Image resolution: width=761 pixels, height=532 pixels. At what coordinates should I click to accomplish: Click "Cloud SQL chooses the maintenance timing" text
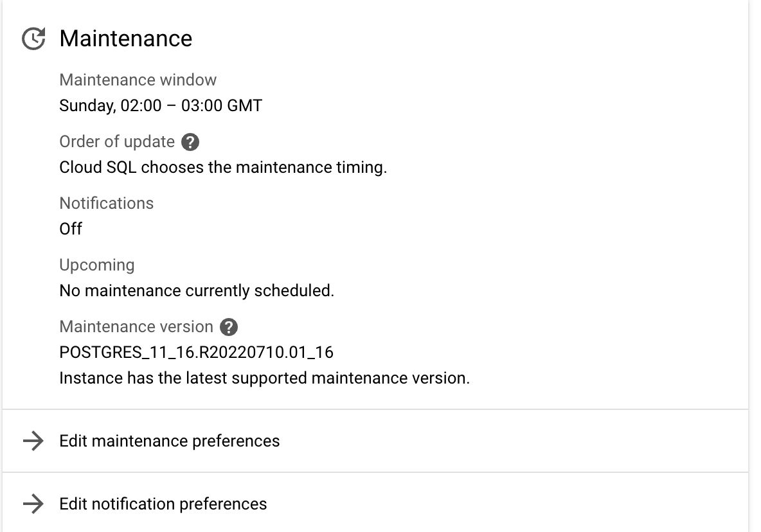(223, 167)
